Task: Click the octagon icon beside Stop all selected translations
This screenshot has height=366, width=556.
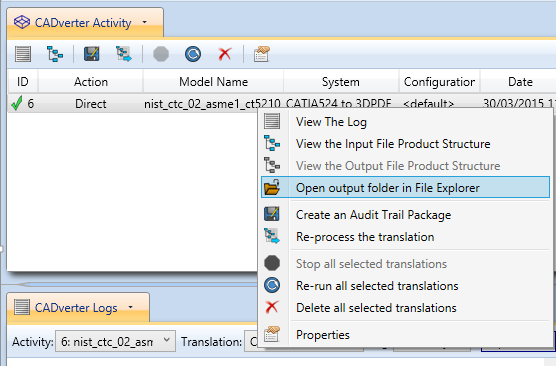Action: (x=272, y=263)
